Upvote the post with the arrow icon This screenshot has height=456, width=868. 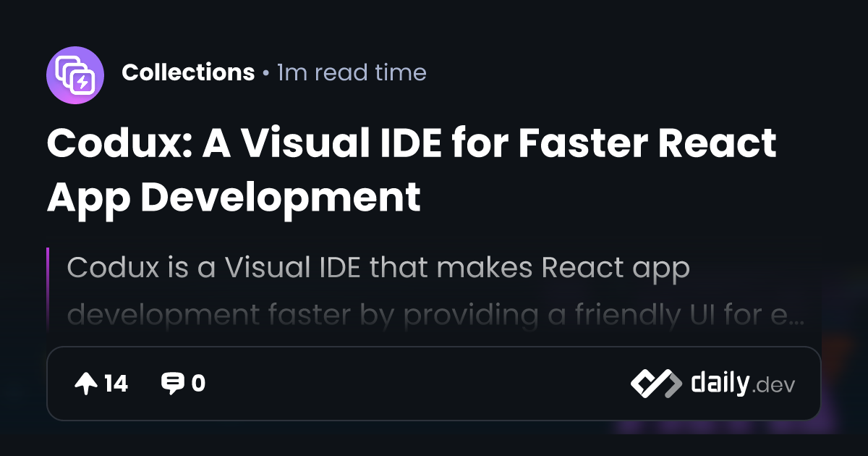(86, 384)
